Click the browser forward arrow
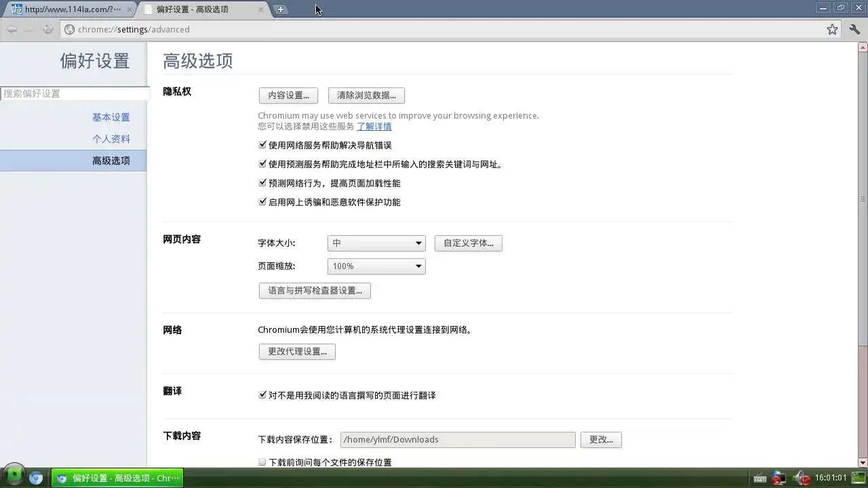This screenshot has width=868, height=488. tap(29, 29)
